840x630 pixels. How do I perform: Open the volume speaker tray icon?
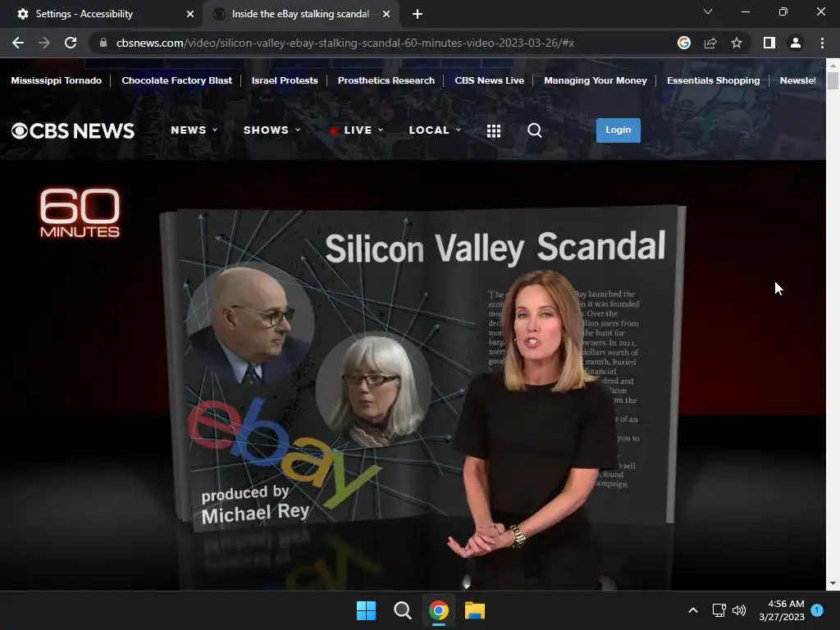[739, 610]
